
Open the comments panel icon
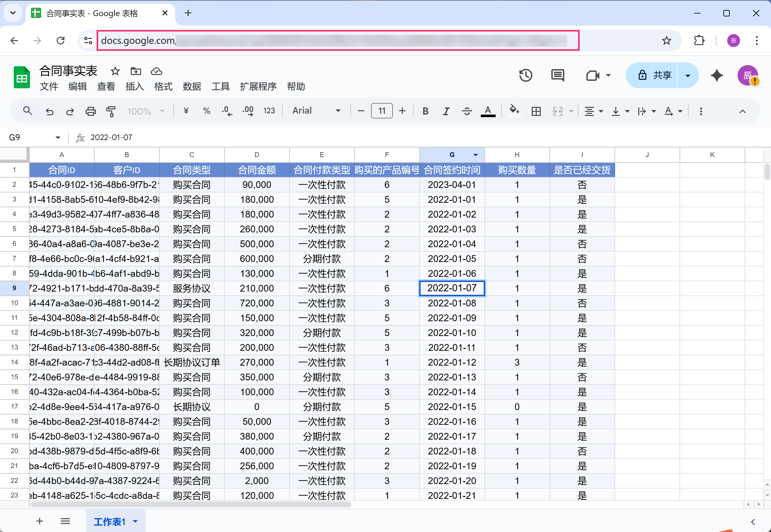[557, 75]
